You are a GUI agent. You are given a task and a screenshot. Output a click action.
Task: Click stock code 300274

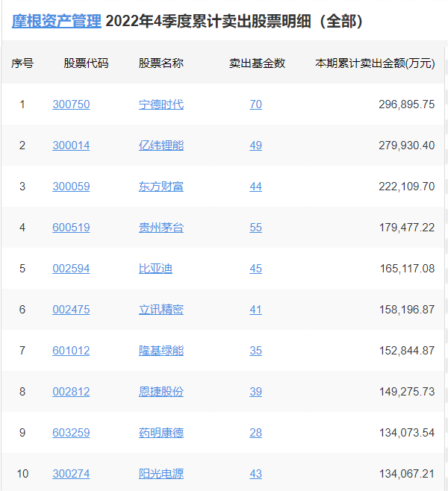click(x=71, y=474)
